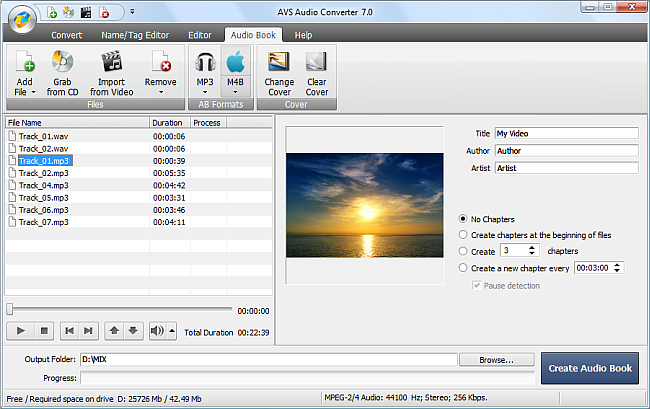Click the Title field with My Video
This screenshot has height=409, width=650.
[x=567, y=133]
